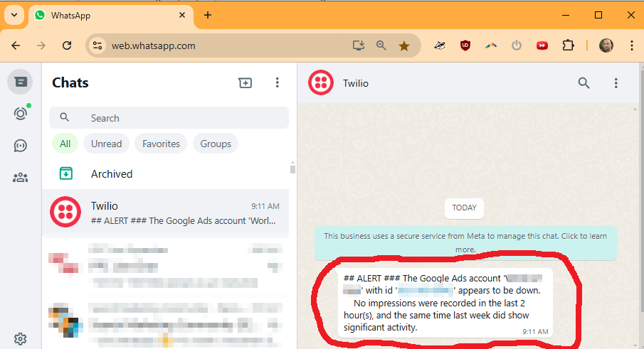The height and width of the screenshot is (349, 644).
Task: Select the Favorites chats filter
Action: coord(161,144)
